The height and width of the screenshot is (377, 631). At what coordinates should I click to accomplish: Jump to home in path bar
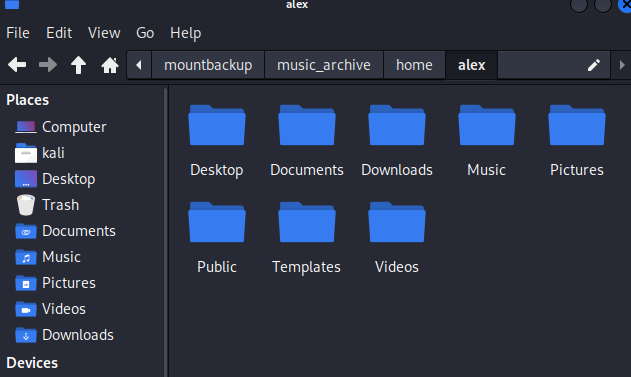point(414,65)
